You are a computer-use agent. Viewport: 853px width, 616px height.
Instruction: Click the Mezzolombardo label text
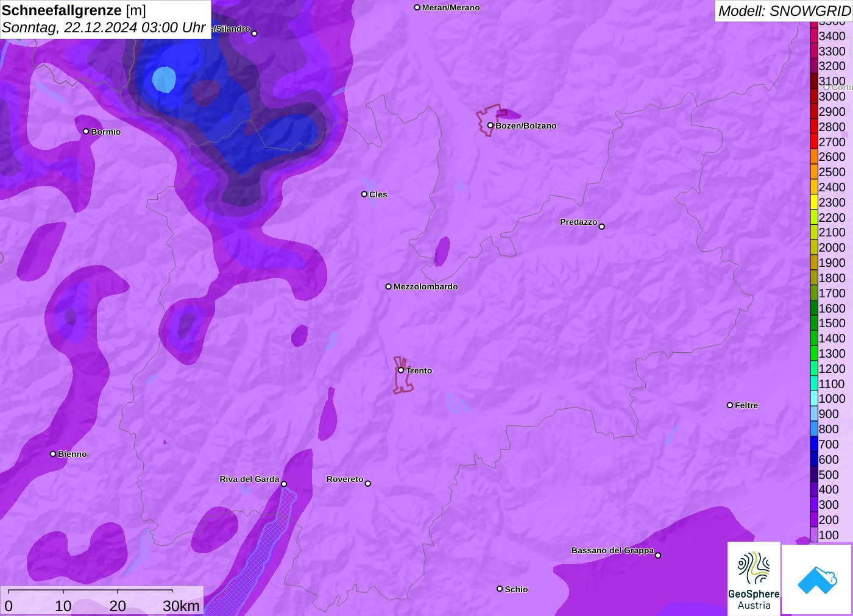[426, 286]
